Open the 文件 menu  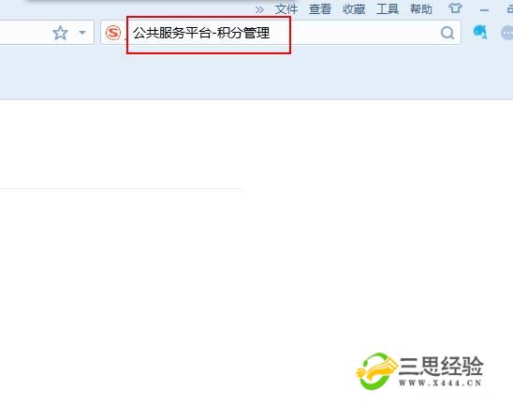click(286, 8)
